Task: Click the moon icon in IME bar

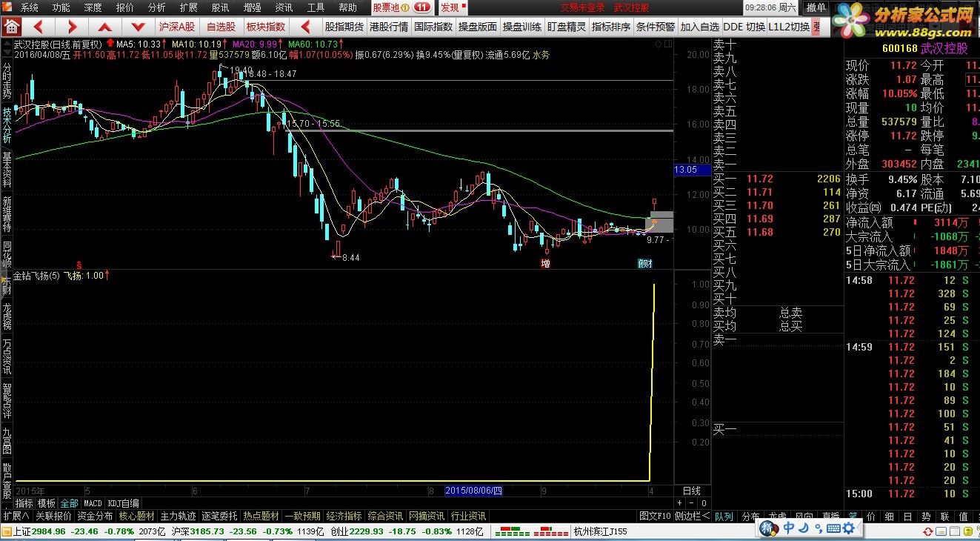Action: coord(805,528)
